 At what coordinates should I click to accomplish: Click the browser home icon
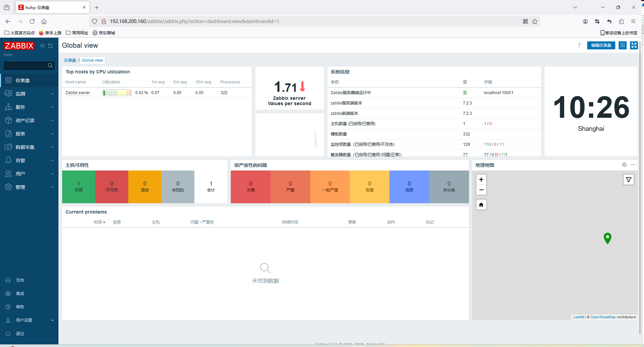pyautogui.click(x=44, y=21)
